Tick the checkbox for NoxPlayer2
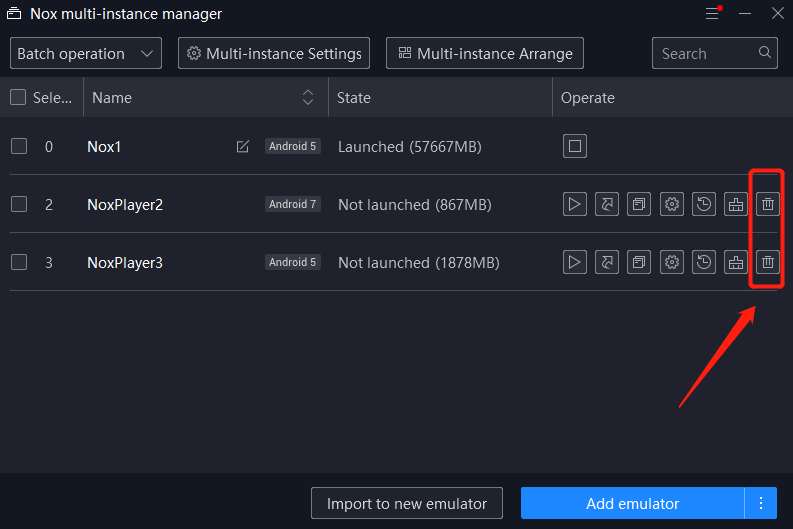Screen dimensions: 793x529 (19, 204)
